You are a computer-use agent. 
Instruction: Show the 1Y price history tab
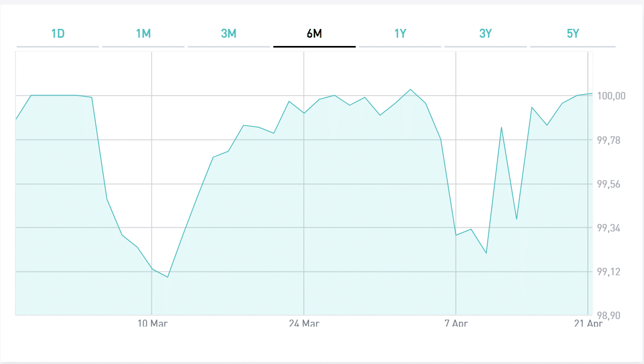click(x=400, y=34)
